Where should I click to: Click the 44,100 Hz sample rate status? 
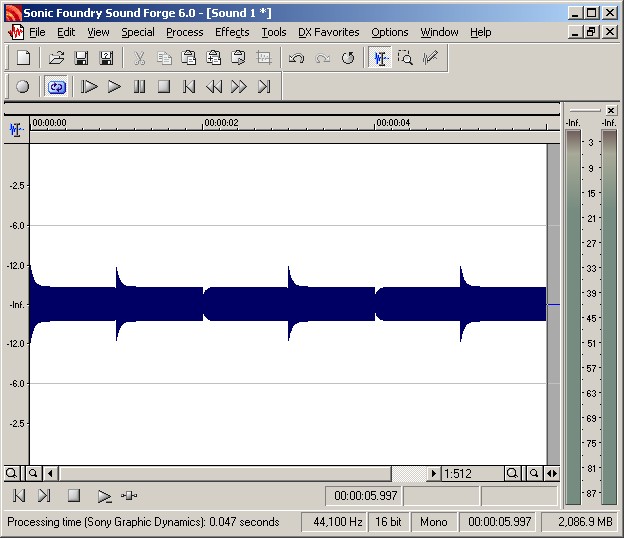335,522
